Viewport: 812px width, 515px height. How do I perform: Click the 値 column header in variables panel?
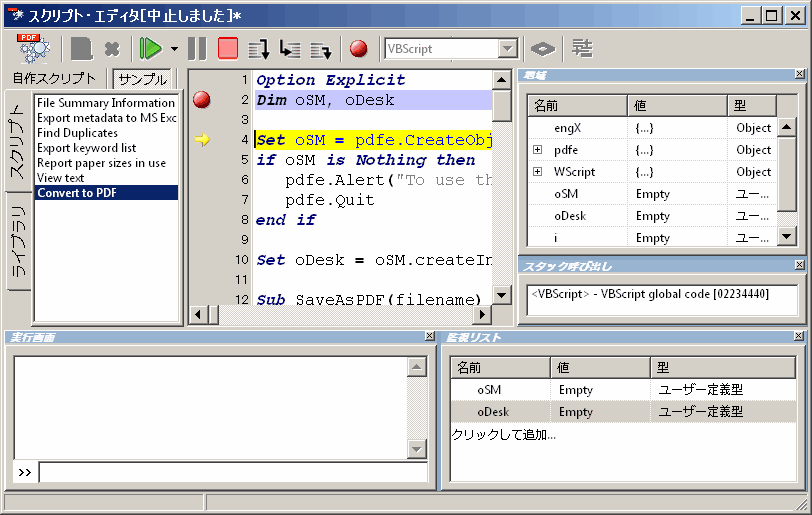click(678, 106)
